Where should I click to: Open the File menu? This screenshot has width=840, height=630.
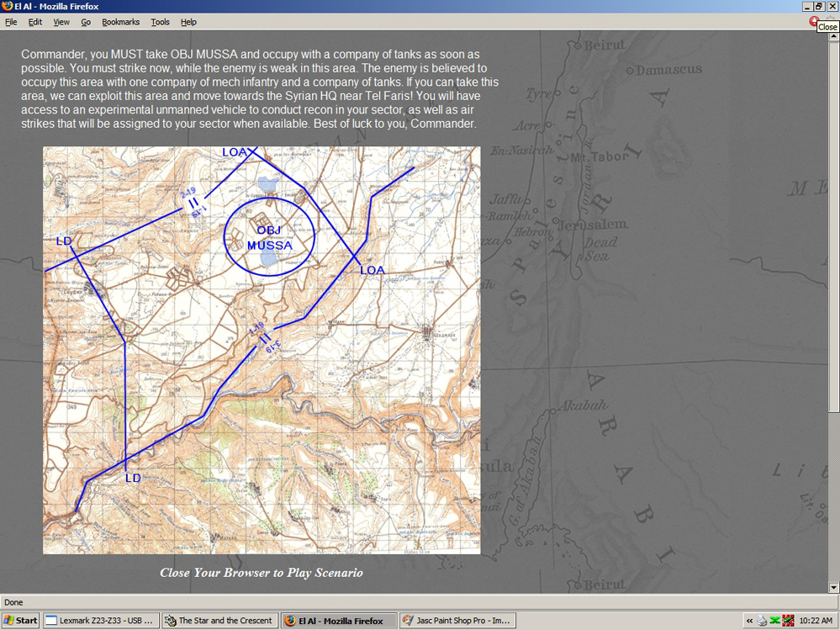(x=11, y=22)
